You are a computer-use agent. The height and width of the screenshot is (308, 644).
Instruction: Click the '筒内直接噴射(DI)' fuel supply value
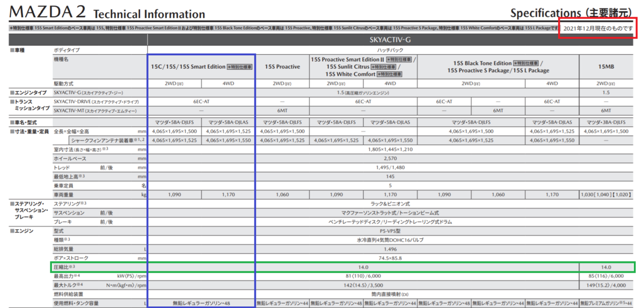(390, 294)
